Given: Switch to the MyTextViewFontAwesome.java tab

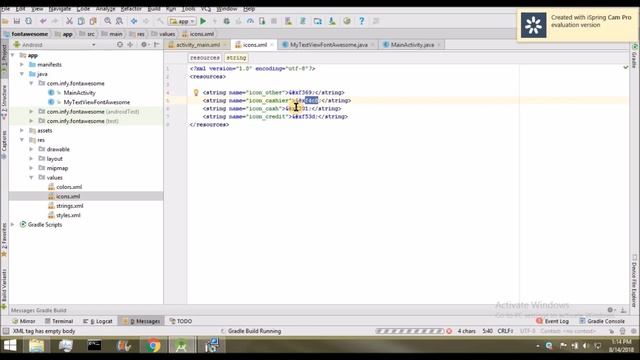Looking at the screenshot, I should (x=329, y=45).
